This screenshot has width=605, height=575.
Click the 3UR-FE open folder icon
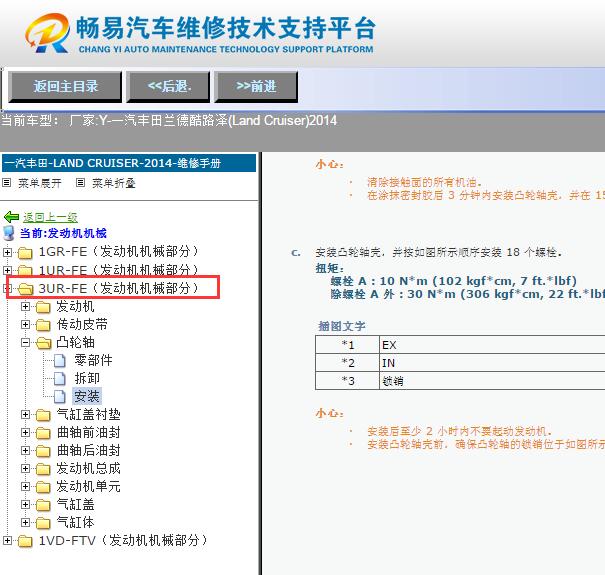coord(25,289)
